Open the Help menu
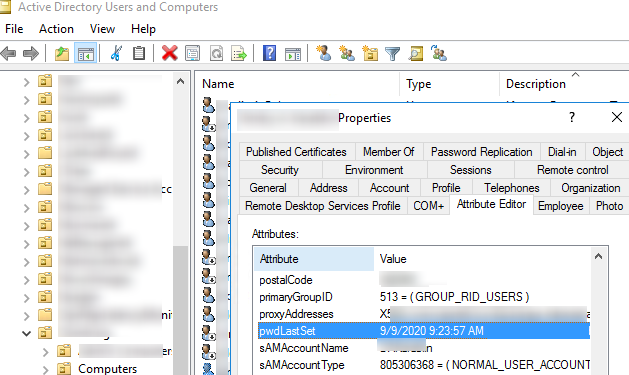Image resolution: width=629 pixels, height=375 pixels. click(143, 29)
